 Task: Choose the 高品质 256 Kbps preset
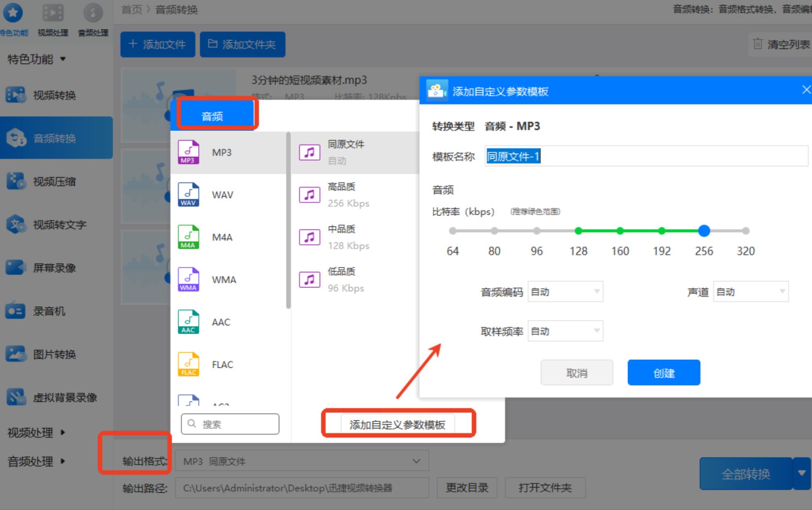pyautogui.click(x=348, y=195)
